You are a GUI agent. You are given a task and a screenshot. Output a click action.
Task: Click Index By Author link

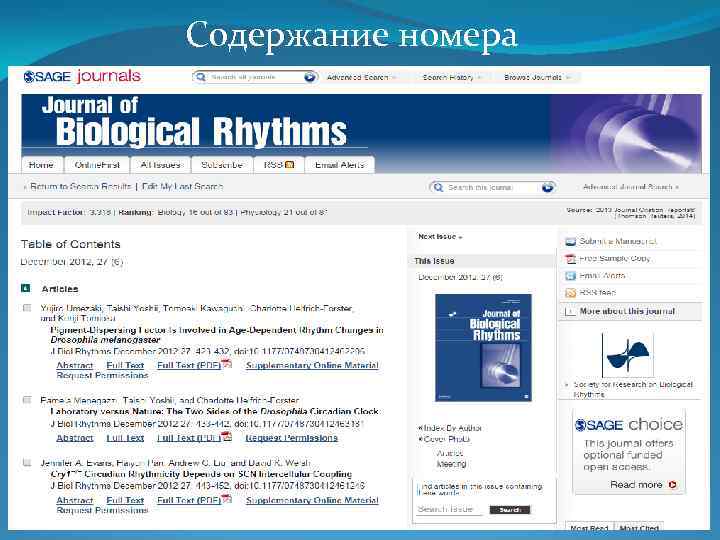coord(452,428)
